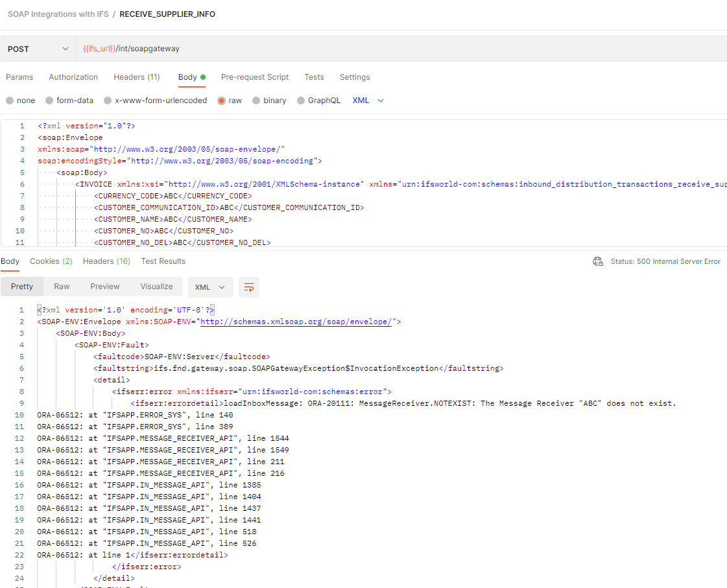The width and height of the screenshot is (727, 588).
Task: Select the request Body tab
Action: (191, 77)
